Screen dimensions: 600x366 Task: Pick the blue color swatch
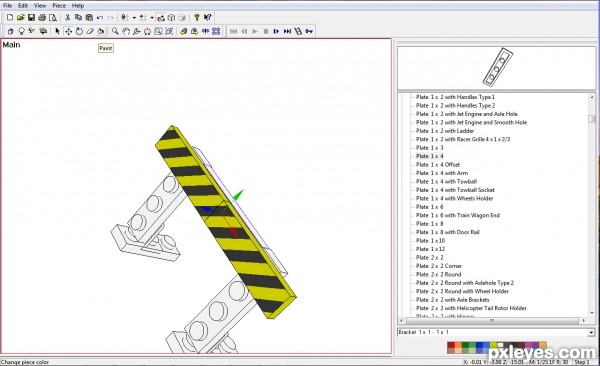(x=479, y=345)
